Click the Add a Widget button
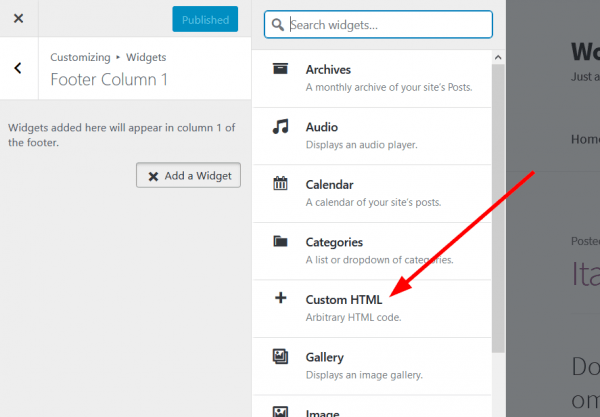This screenshot has width=600, height=417. click(188, 176)
